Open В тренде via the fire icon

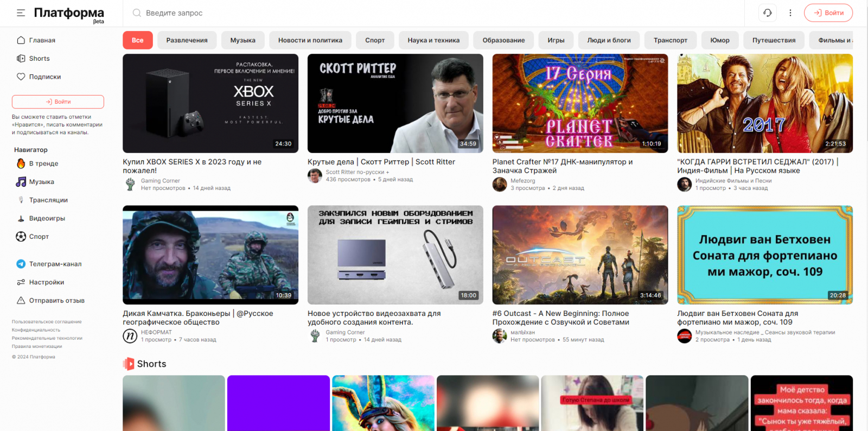point(21,163)
